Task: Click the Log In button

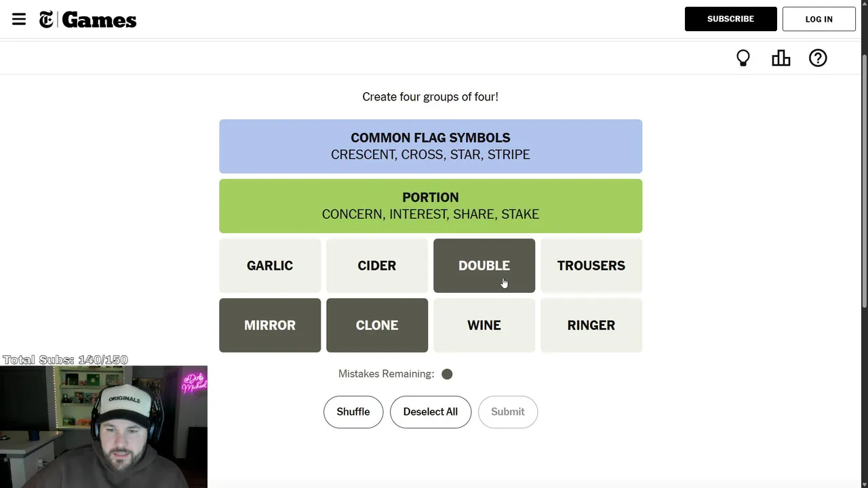Action: [818, 19]
